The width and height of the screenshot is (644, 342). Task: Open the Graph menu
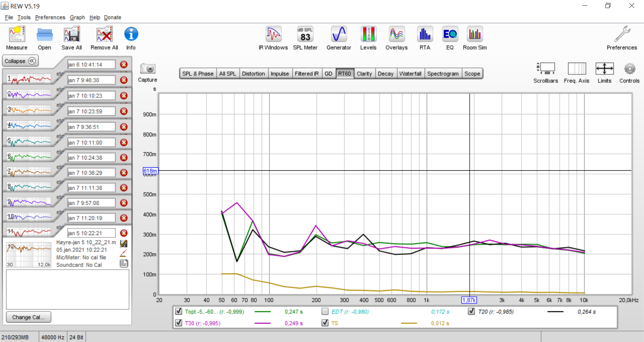[x=77, y=17]
